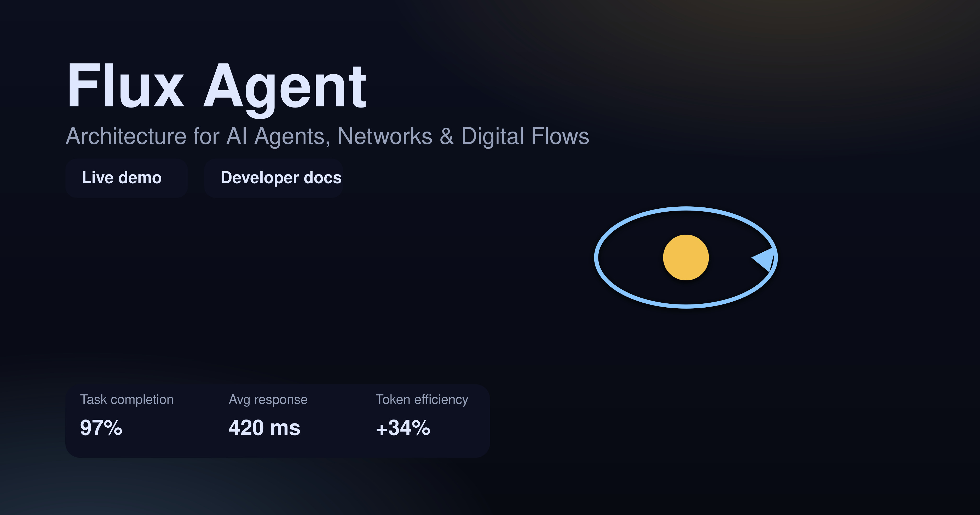Click the blue arrowhead on the orbit
This screenshot has height=515, width=980.
pos(764,260)
